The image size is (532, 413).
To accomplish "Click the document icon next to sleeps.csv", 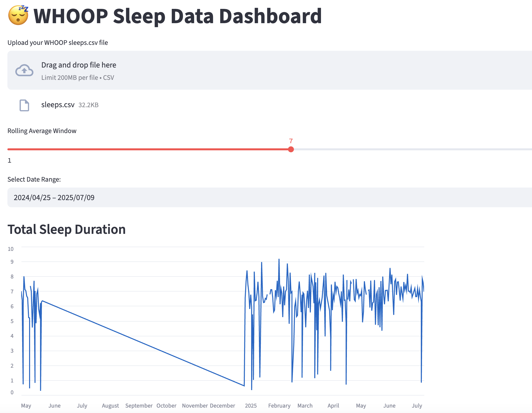I will [24, 105].
